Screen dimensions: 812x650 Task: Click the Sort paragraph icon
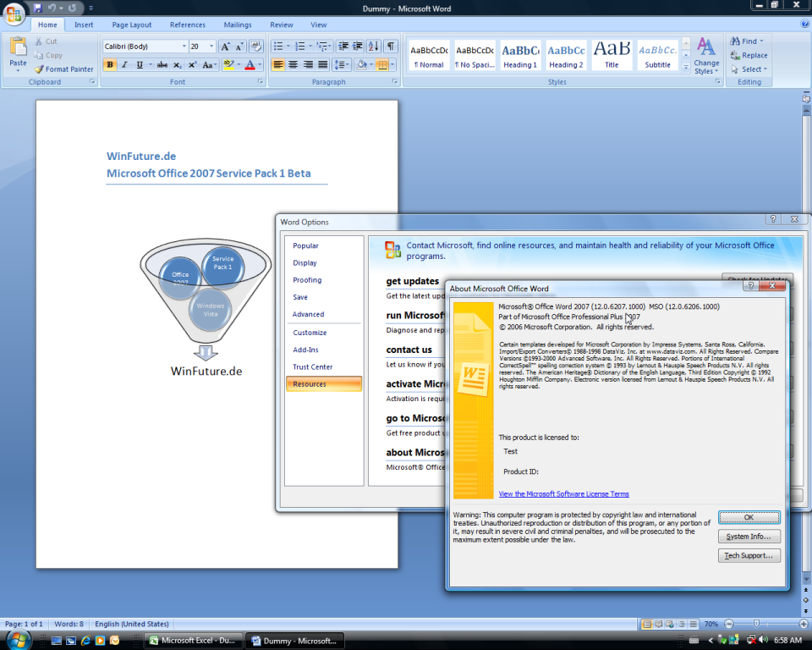374,47
